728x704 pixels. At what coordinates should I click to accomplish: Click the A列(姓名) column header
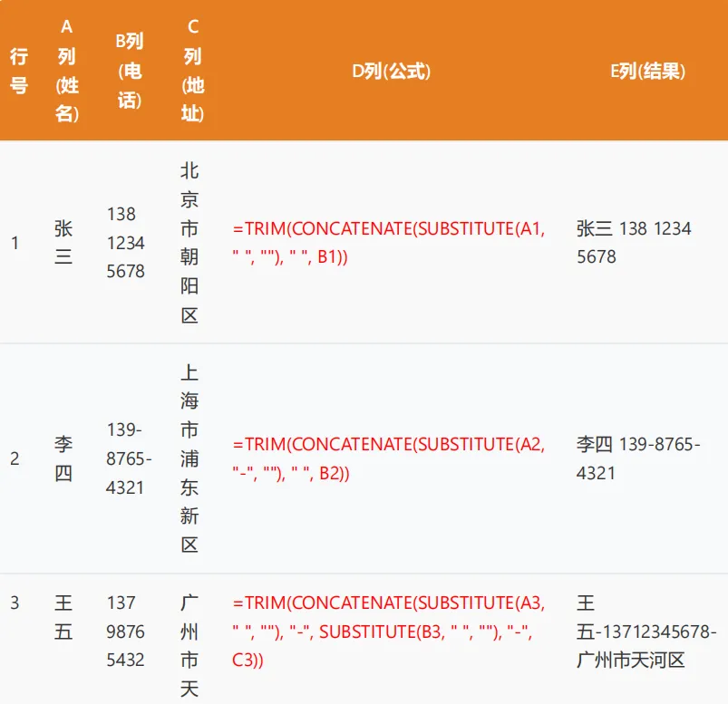(x=67, y=71)
